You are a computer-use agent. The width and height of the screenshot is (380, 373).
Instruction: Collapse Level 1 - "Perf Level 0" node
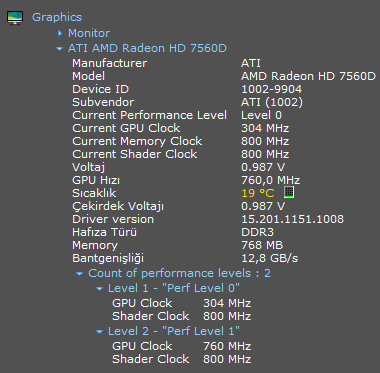point(99,289)
